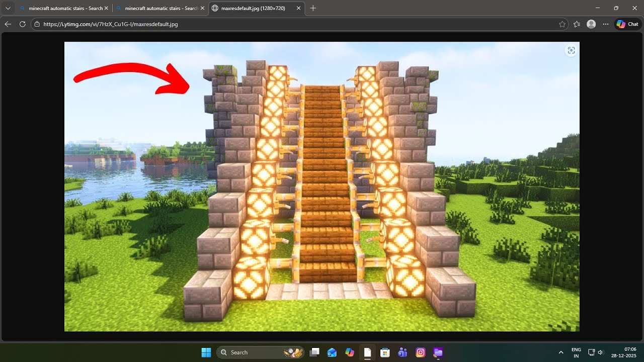Refresh the current page
This screenshot has height=362, width=644.
click(x=22, y=24)
